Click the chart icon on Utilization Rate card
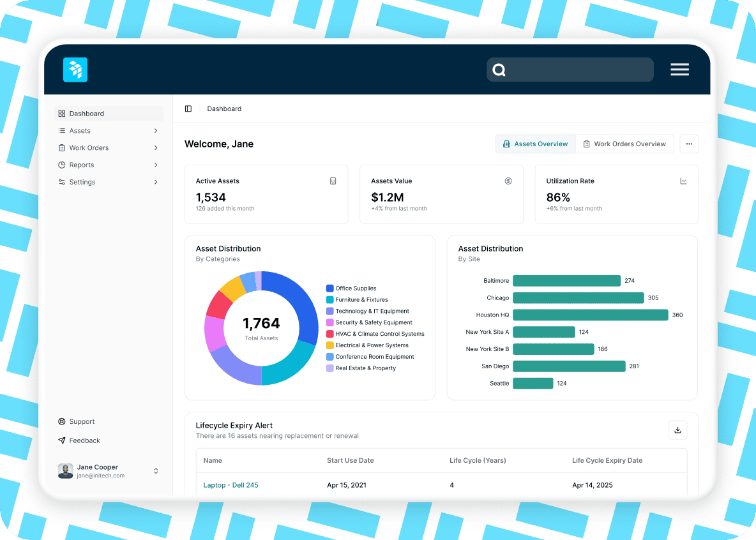 coord(683,181)
